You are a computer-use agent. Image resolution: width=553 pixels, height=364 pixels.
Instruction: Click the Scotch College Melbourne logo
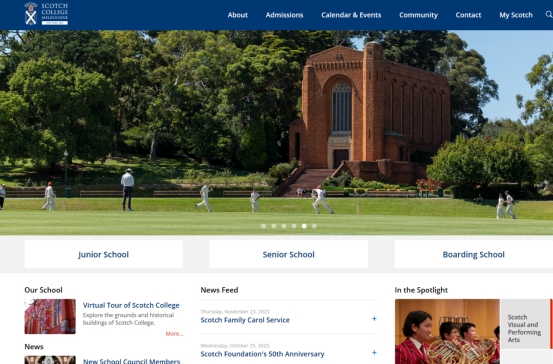pyautogui.click(x=46, y=14)
